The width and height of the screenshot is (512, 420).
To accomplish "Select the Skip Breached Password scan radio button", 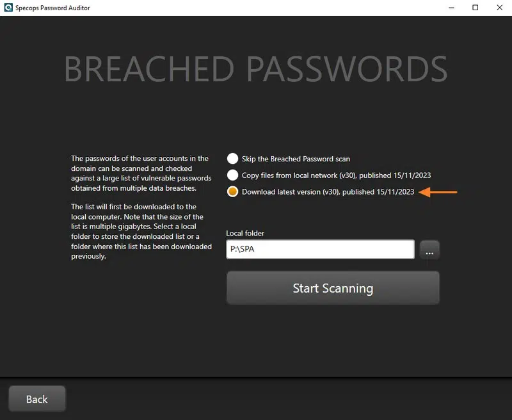I will [x=232, y=159].
